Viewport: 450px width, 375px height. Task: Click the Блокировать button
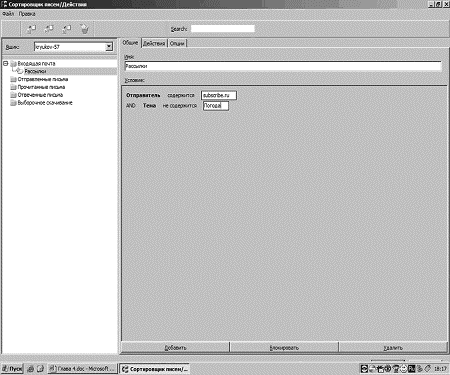pyautogui.click(x=284, y=347)
